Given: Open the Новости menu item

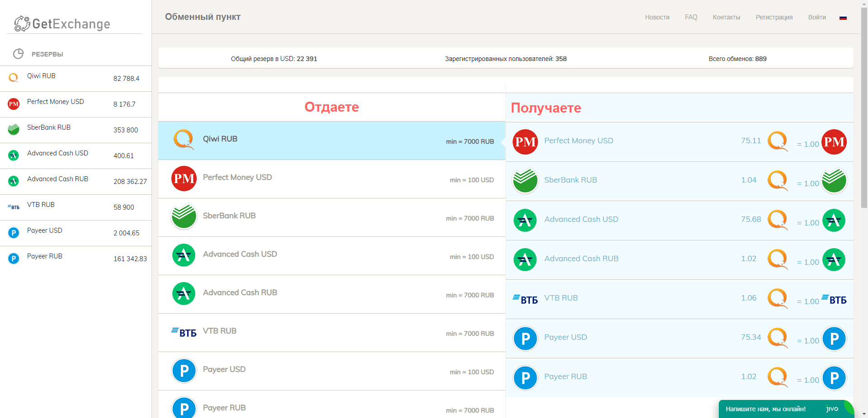Looking at the screenshot, I should 657,17.
